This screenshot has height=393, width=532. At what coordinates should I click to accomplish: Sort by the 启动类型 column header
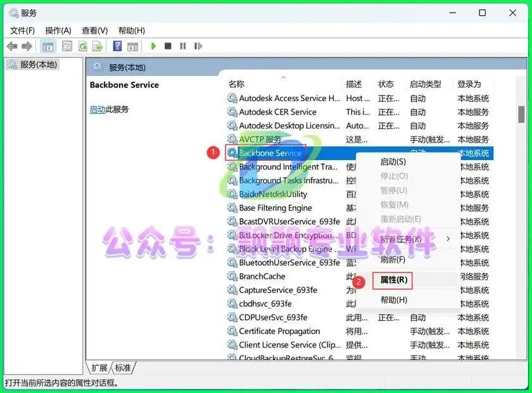(426, 84)
